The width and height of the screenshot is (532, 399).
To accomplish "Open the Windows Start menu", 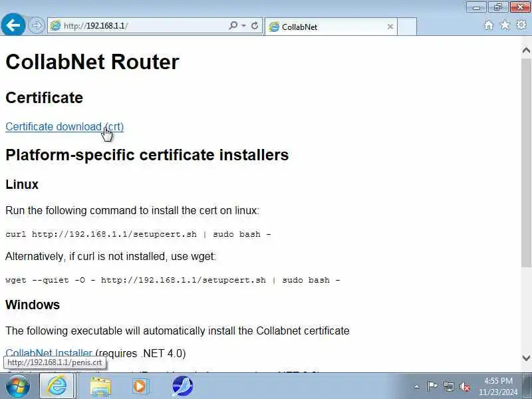I will pos(18,386).
